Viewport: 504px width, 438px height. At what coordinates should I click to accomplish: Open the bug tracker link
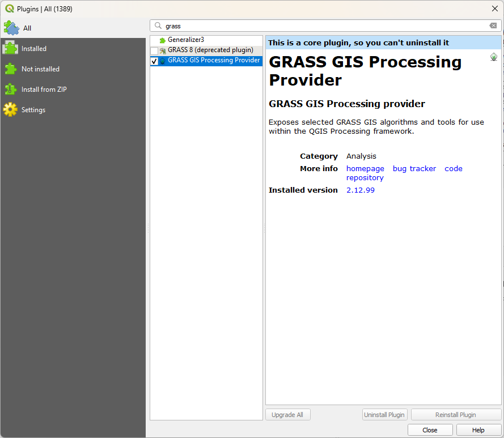click(x=414, y=169)
